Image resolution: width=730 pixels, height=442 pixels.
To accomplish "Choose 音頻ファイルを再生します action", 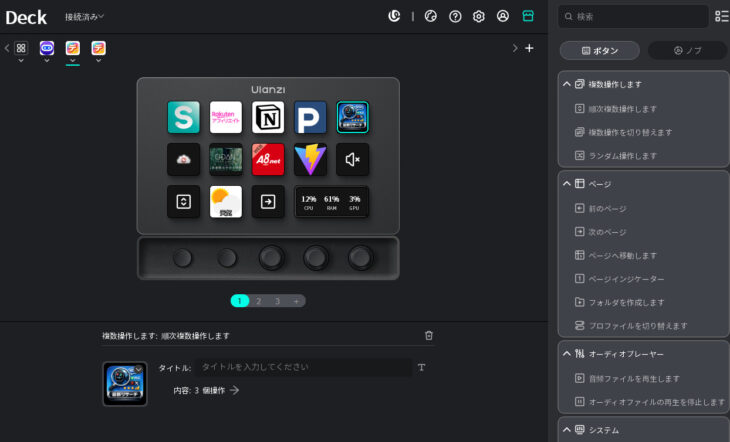I will [x=628, y=379].
